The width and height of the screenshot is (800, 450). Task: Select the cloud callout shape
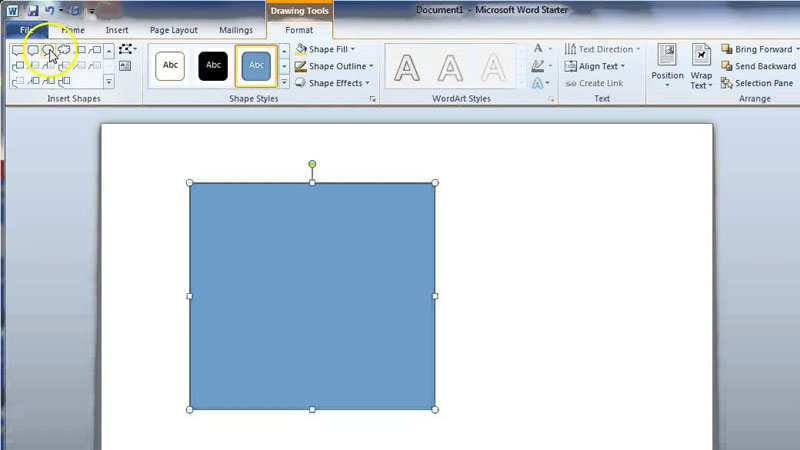(64, 50)
